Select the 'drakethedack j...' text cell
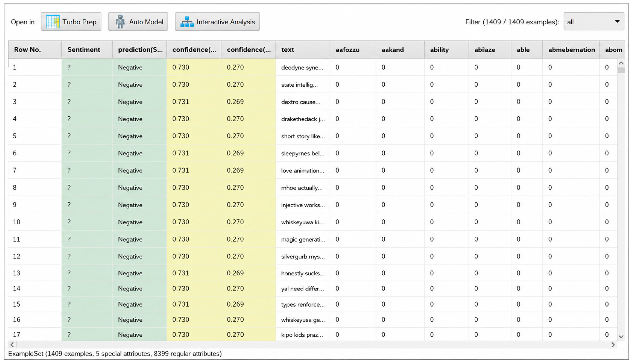The image size is (634, 364). click(303, 119)
